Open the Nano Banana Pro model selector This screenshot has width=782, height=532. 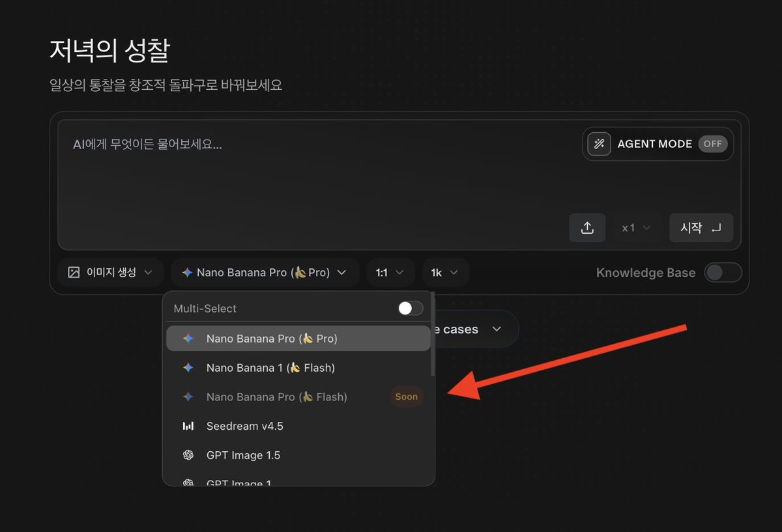click(x=265, y=272)
